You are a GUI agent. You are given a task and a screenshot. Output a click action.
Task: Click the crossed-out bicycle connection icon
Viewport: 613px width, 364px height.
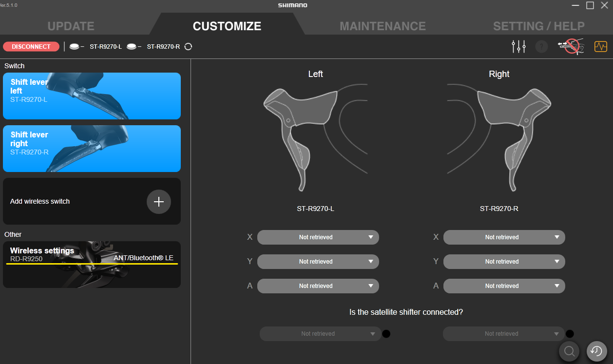click(x=571, y=47)
